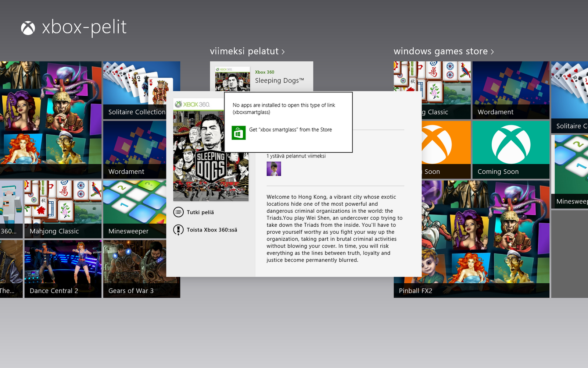Open the Wordament tile in windows games store
The height and width of the screenshot is (368, 588).
pyautogui.click(x=511, y=90)
